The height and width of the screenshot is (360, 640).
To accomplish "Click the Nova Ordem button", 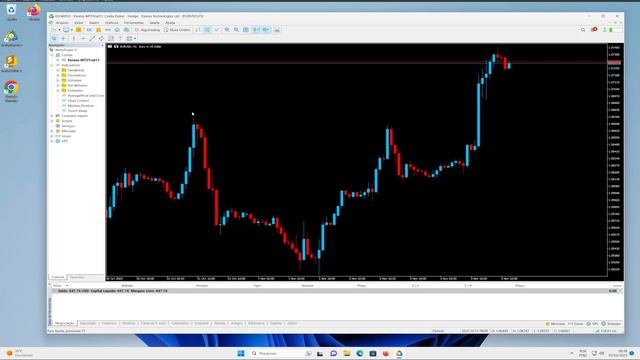I will click(x=177, y=30).
